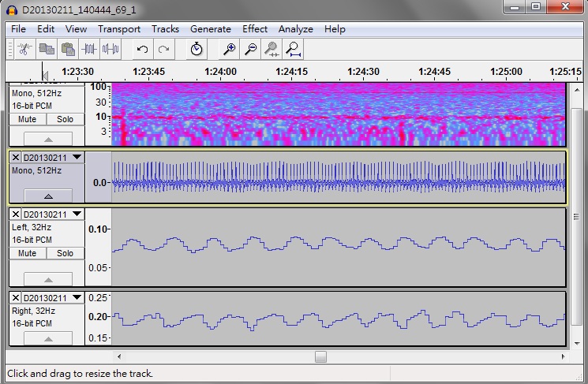This screenshot has width=588, height=384.
Task: Click the spectrogram 10 frequency label
Action: click(101, 117)
